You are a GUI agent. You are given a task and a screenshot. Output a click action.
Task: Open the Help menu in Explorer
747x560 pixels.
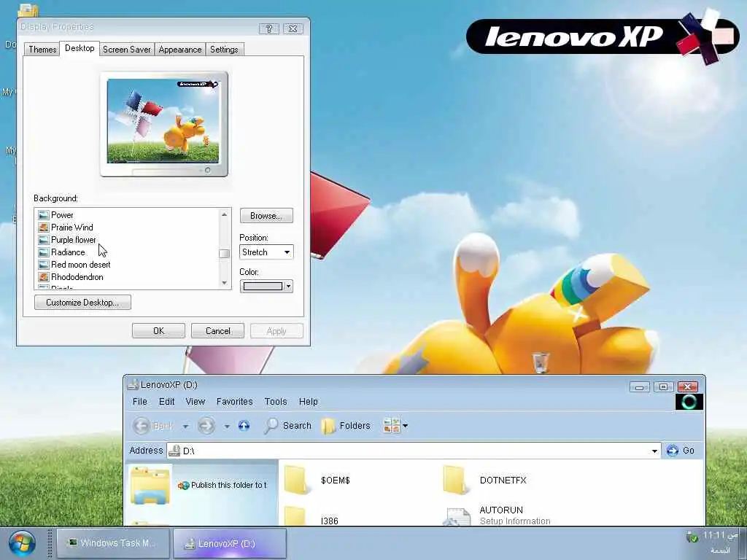pyautogui.click(x=309, y=402)
